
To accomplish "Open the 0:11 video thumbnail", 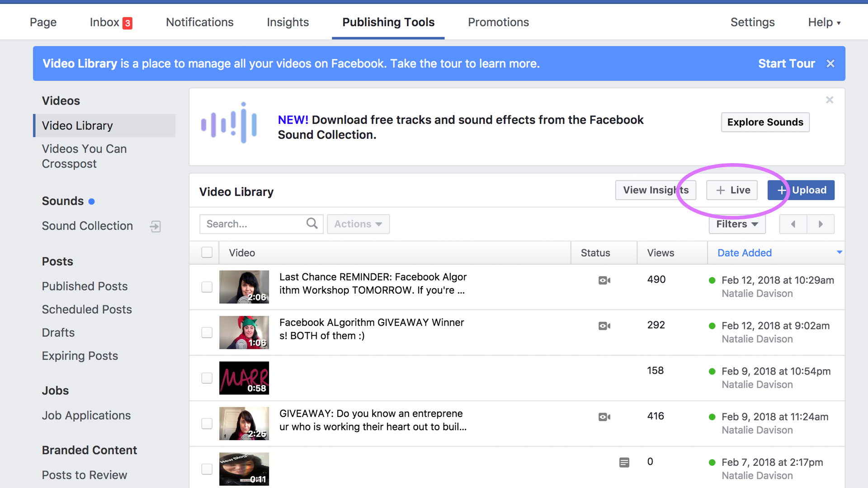I will (x=244, y=469).
